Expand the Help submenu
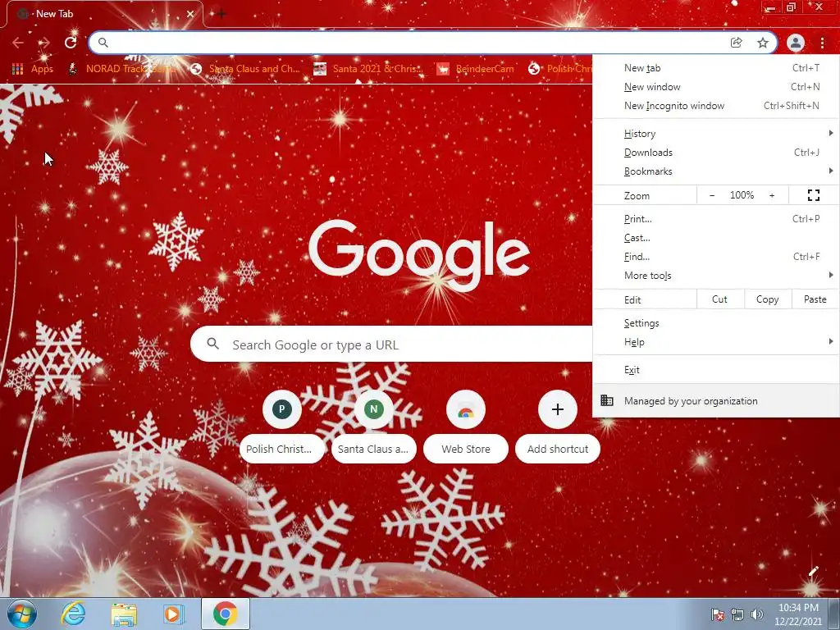The height and width of the screenshot is (630, 840). [x=716, y=342]
